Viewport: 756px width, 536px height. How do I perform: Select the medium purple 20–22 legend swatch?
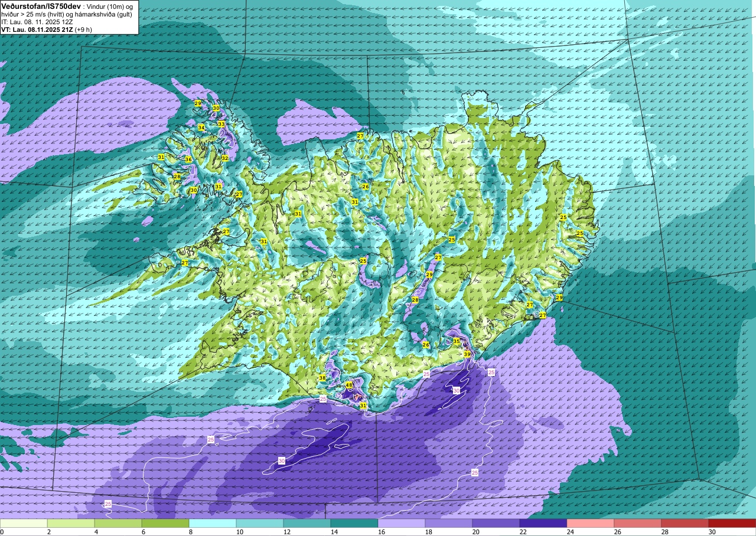496,523
